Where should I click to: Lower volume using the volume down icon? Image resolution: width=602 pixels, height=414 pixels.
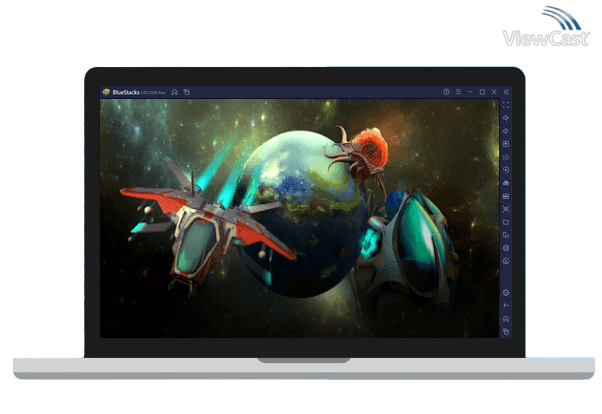506,131
